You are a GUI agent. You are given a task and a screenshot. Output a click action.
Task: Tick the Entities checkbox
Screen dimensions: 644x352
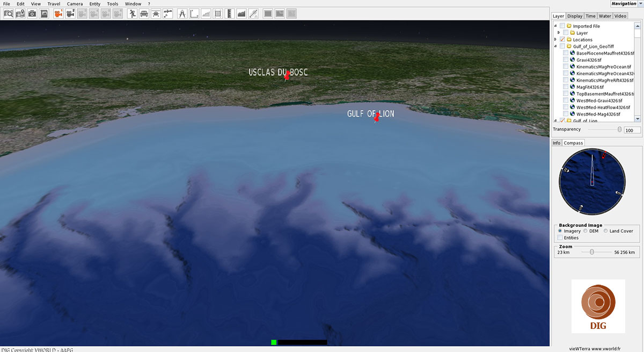coord(560,238)
